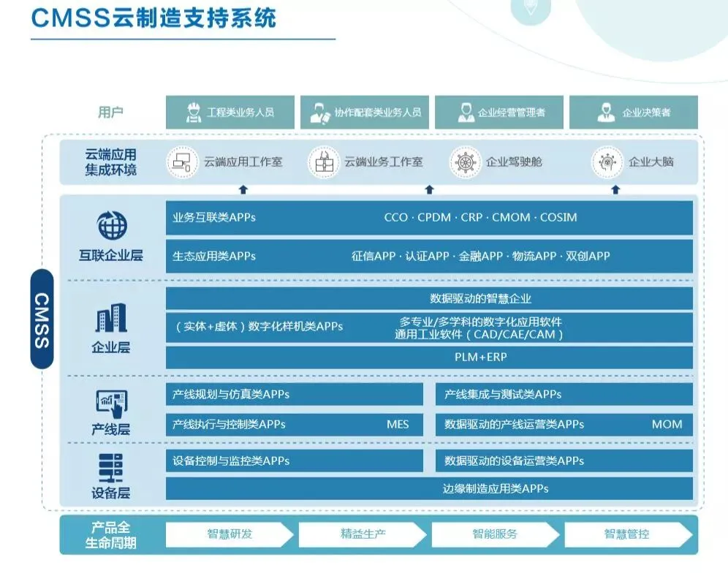Click the CCO · CPDM · CRP · CMOM · COSIM text
Image resolution: width=728 pixels, height=576 pixels.
(x=480, y=218)
